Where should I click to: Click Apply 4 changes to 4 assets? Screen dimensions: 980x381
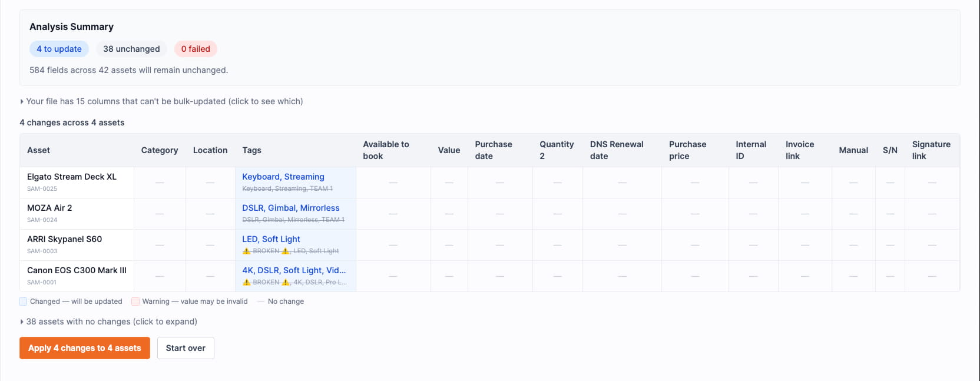click(x=84, y=348)
